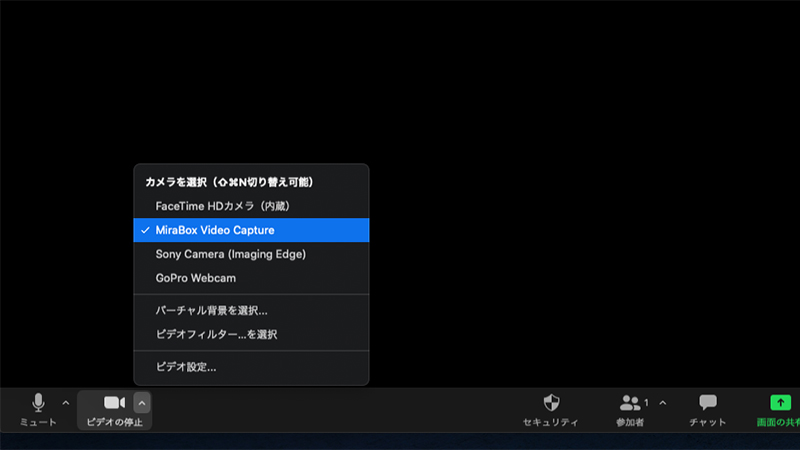Open ビデオ設定... video settings
The height and width of the screenshot is (450, 800).
[x=251, y=367]
